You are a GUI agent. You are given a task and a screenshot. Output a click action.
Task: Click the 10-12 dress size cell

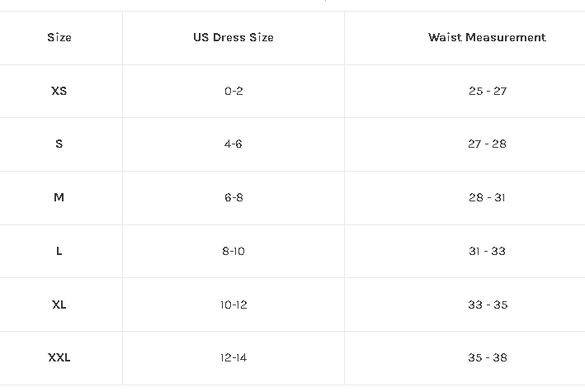pyautogui.click(x=234, y=305)
